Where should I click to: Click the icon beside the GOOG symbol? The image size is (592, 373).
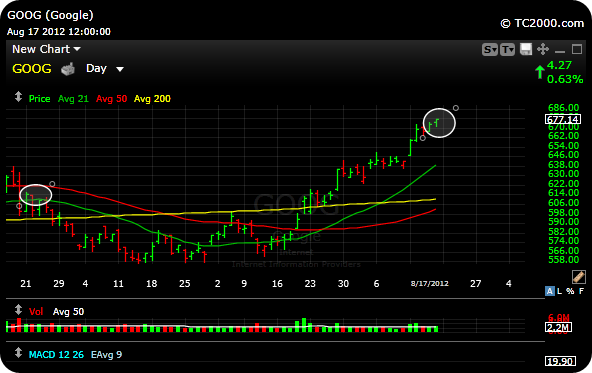point(68,69)
